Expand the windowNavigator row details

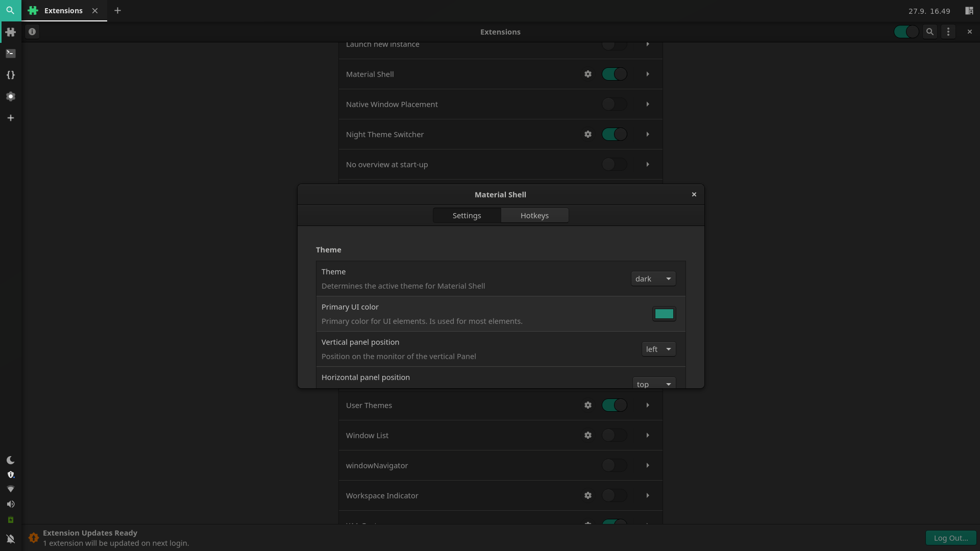[x=648, y=465]
